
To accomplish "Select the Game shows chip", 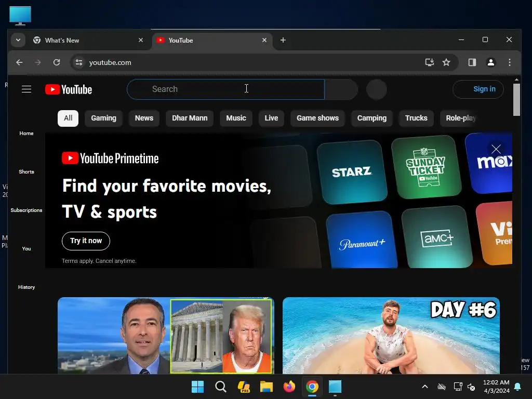I will pos(317,118).
